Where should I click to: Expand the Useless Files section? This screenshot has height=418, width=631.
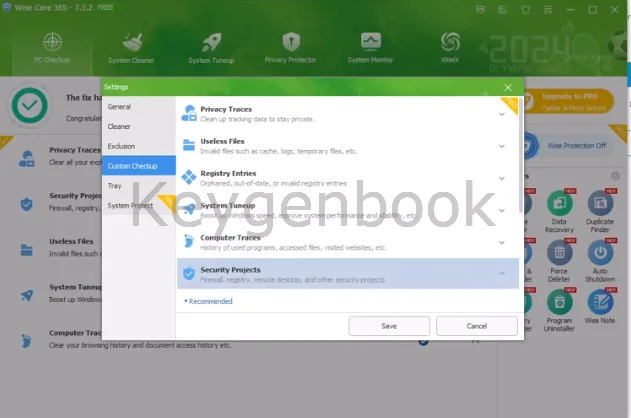[501, 146]
